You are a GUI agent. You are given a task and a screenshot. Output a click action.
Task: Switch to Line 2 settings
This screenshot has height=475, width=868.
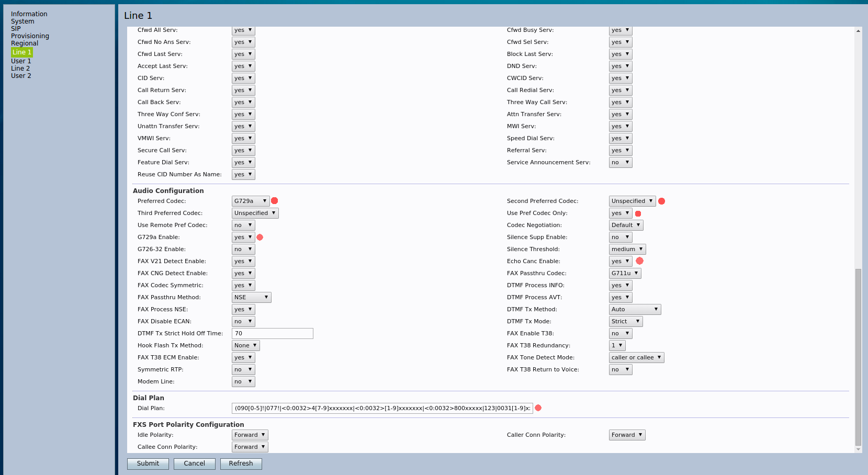(x=20, y=69)
